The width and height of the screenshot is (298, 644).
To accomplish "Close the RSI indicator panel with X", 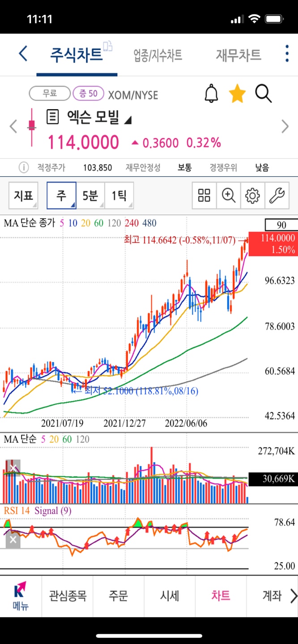I will 13,540.
